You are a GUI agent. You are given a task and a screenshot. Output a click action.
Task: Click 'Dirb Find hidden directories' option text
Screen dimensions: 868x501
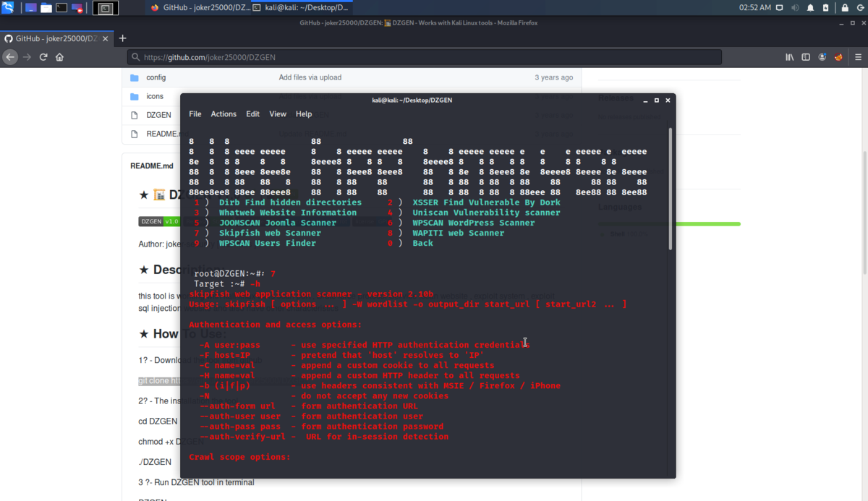290,202
